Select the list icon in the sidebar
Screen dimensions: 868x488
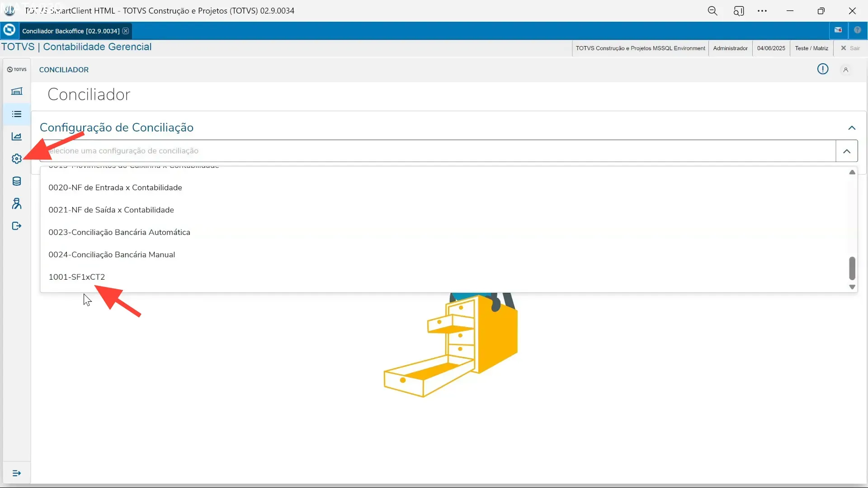pyautogui.click(x=16, y=114)
